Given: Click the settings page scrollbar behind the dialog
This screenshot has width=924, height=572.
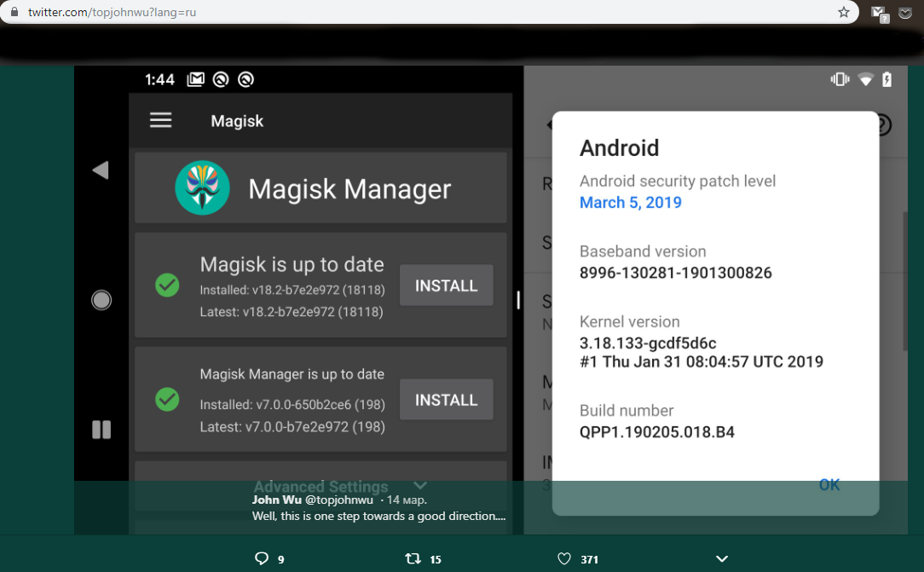Looking at the screenshot, I should [x=904, y=281].
